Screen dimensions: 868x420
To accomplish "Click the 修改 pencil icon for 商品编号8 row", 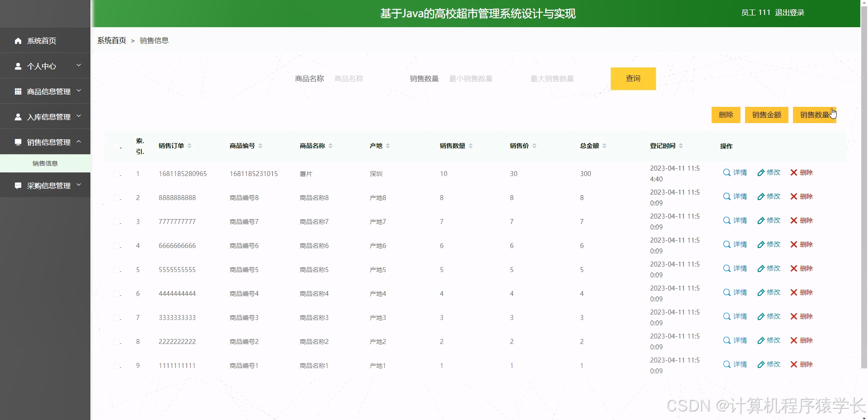I will tap(762, 196).
